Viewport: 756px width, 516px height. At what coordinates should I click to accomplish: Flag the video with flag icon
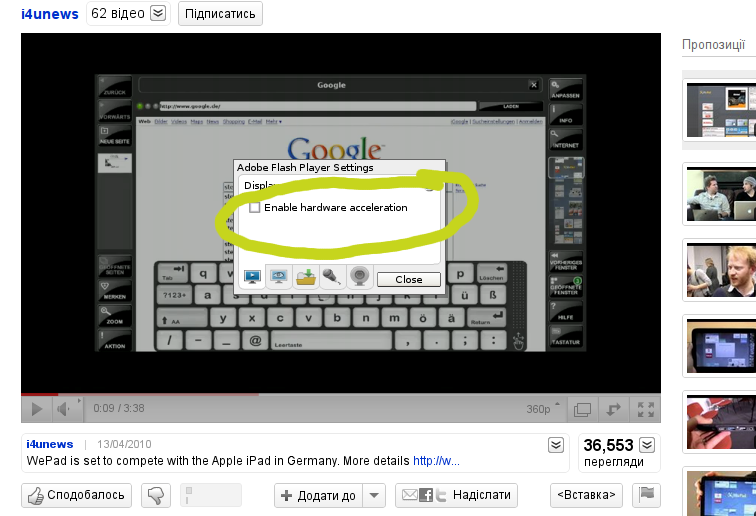[646, 495]
